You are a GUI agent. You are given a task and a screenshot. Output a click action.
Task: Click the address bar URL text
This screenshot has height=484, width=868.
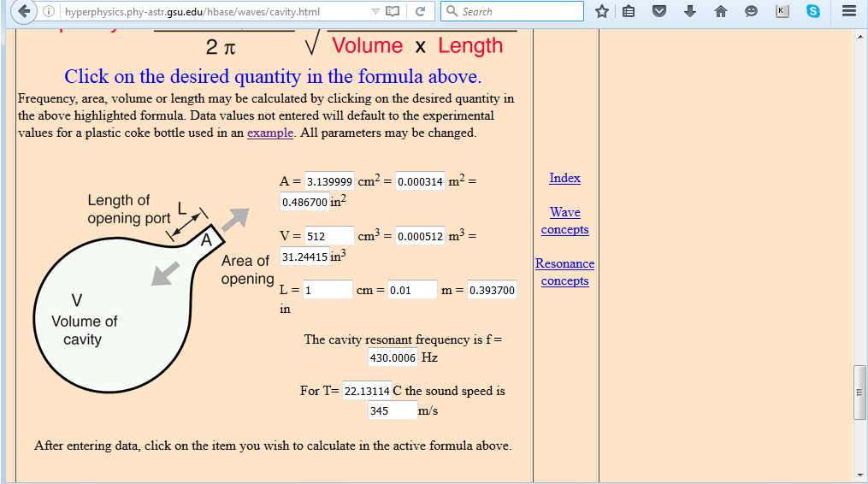point(192,12)
